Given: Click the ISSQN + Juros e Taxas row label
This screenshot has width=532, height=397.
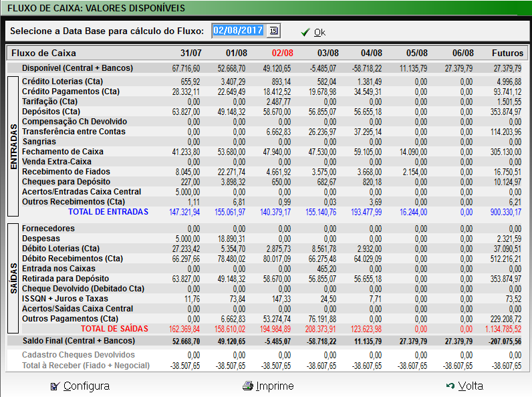Looking at the screenshot, I should tap(65, 299).
